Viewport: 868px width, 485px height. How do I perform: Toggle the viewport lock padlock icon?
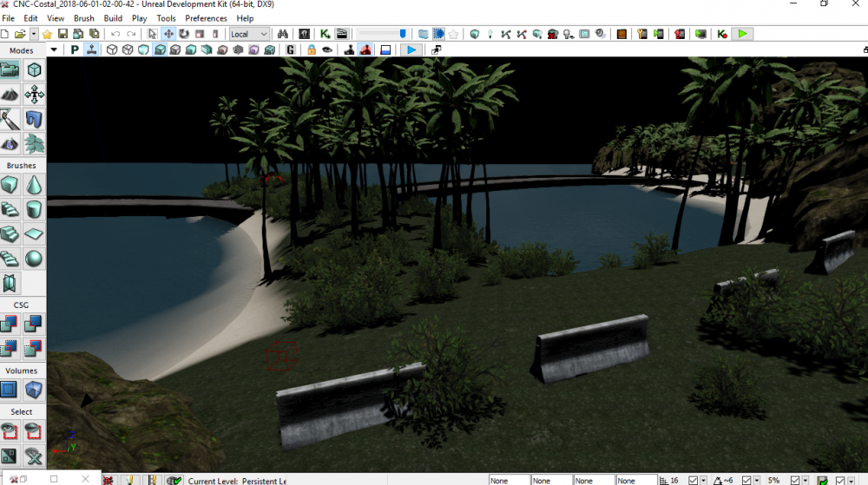point(312,49)
